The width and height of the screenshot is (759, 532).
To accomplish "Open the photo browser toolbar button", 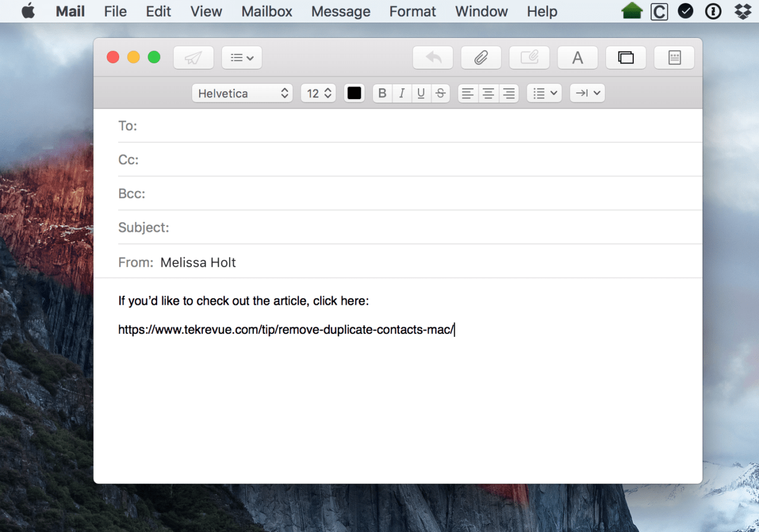I will coord(626,58).
